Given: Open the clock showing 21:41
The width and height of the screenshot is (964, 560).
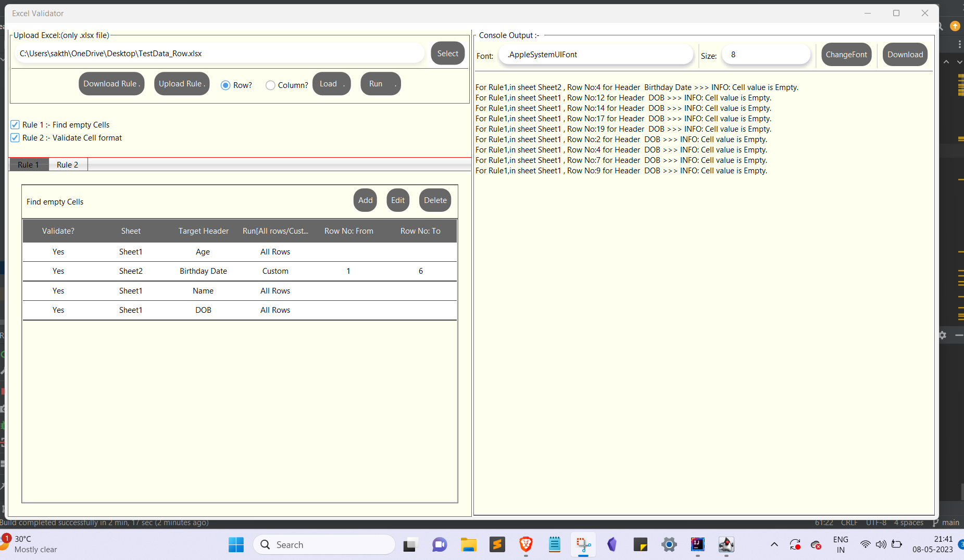Looking at the screenshot, I should click(932, 544).
